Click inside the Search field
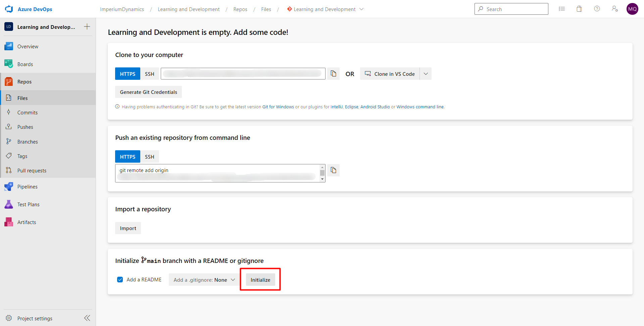The height and width of the screenshot is (326, 644). (x=511, y=9)
